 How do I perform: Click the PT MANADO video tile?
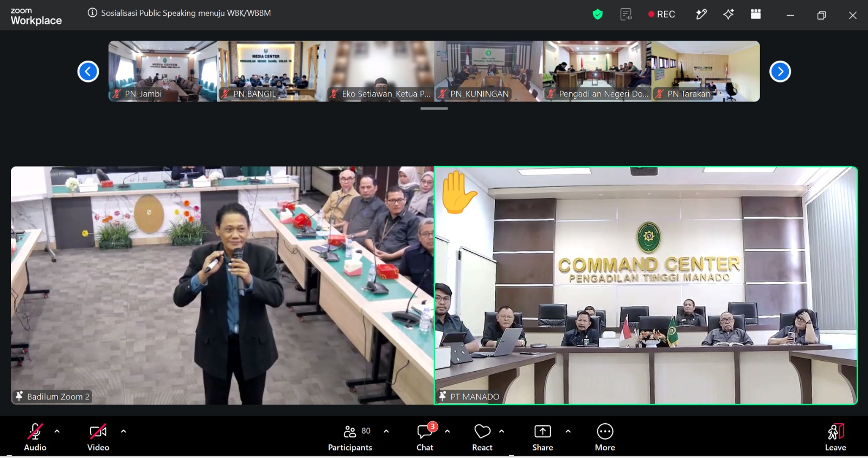tap(646, 285)
